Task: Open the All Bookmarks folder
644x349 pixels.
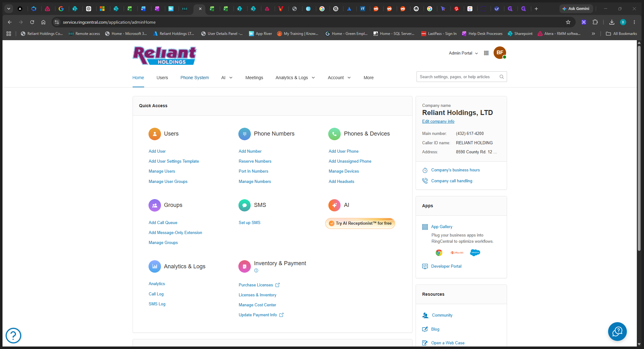Action: point(622,34)
